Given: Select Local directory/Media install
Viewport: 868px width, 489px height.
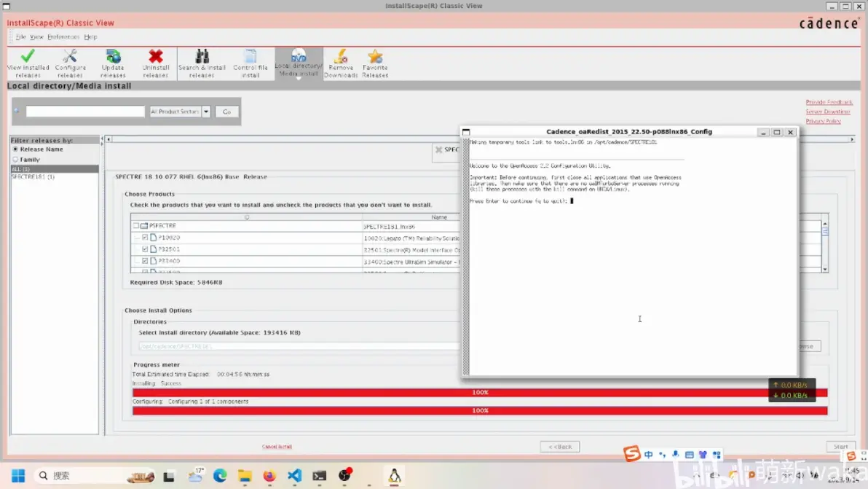Looking at the screenshot, I should [299, 63].
